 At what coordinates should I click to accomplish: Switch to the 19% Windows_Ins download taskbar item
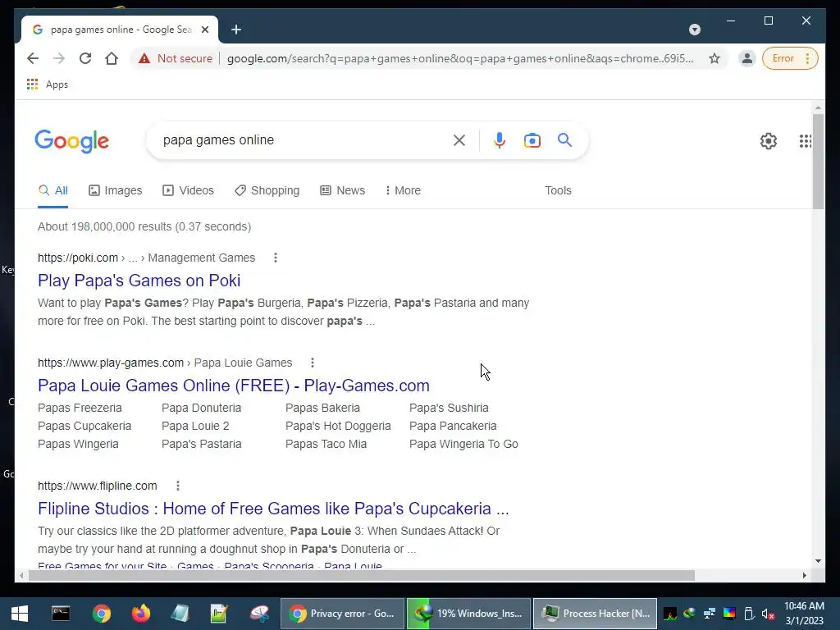pyautogui.click(x=468, y=614)
